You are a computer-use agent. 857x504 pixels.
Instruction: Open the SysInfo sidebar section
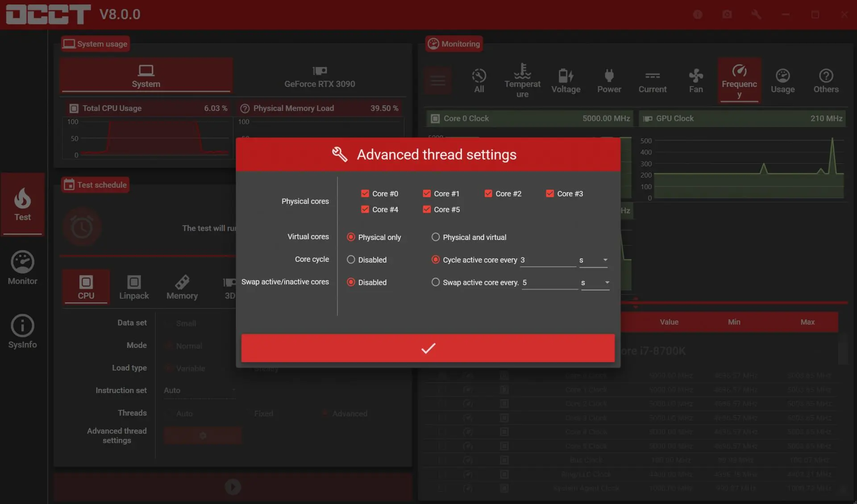(22, 332)
